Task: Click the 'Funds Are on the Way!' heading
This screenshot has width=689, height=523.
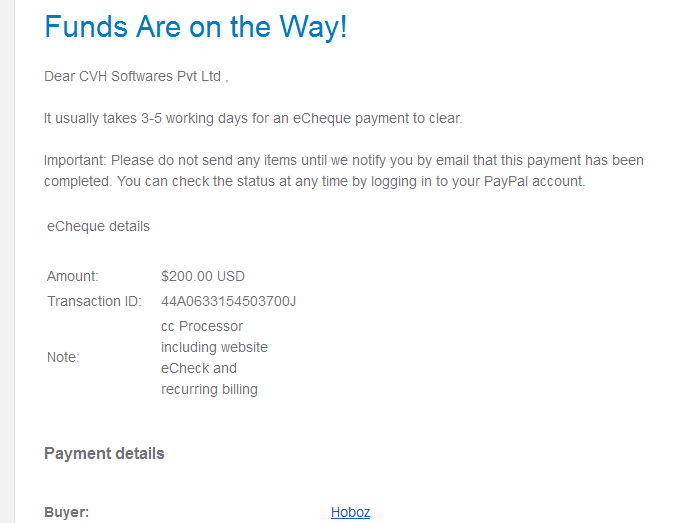Action: click(x=196, y=27)
